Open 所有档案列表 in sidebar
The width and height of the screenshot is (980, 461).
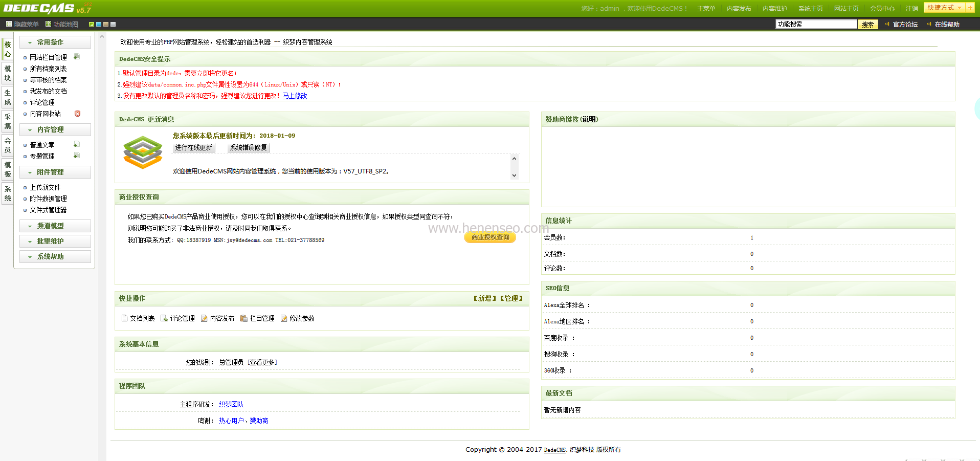[x=48, y=69]
